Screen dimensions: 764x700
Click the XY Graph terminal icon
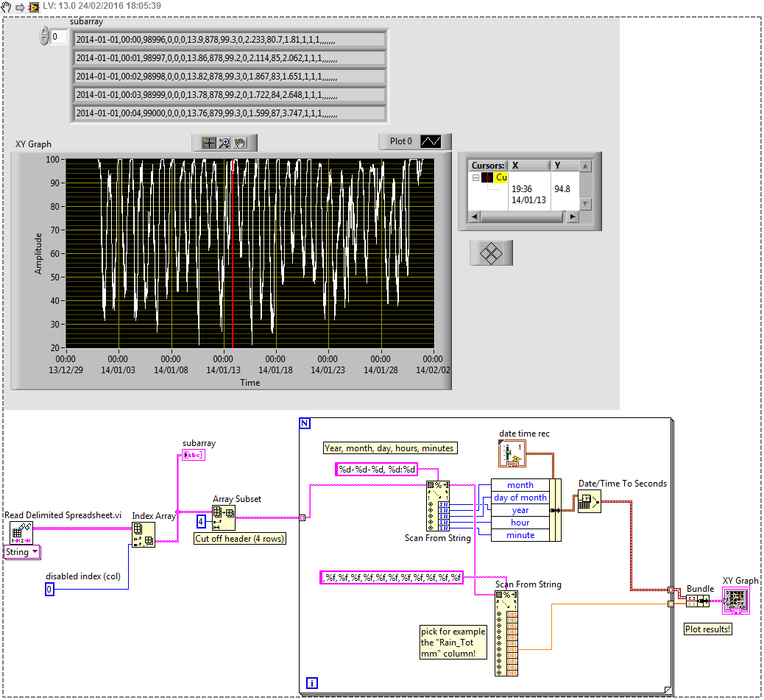[736, 600]
